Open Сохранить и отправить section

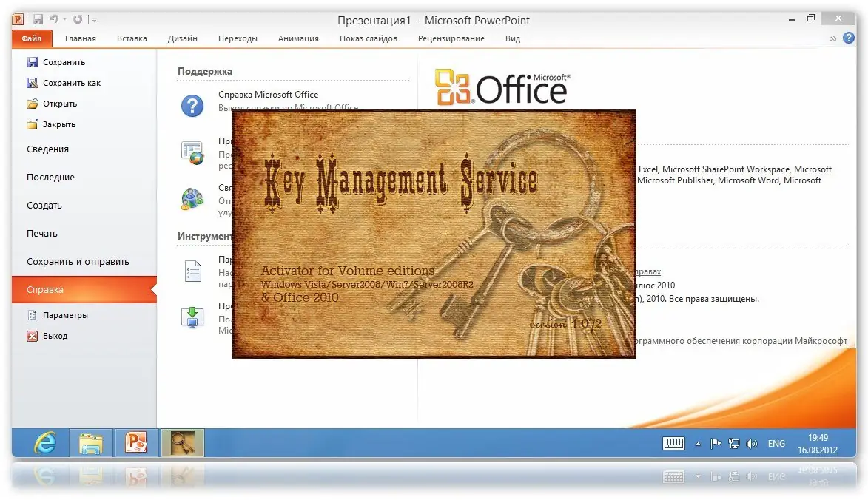tap(78, 262)
